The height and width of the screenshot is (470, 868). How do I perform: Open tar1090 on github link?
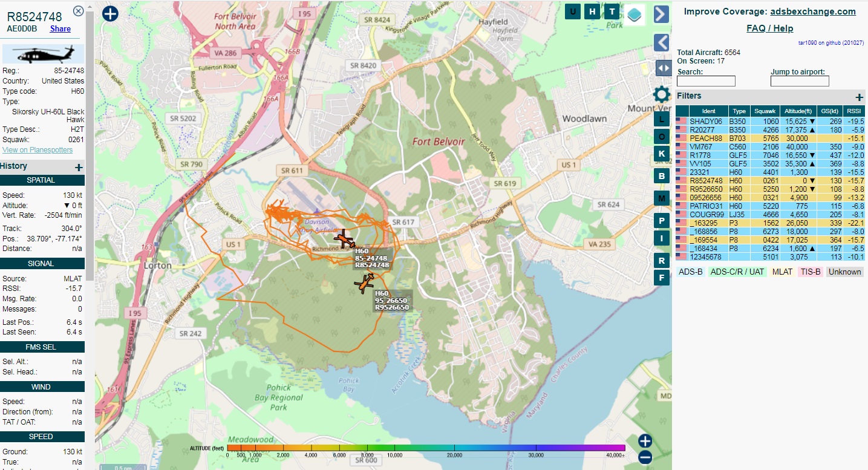click(x=831, y=43)
